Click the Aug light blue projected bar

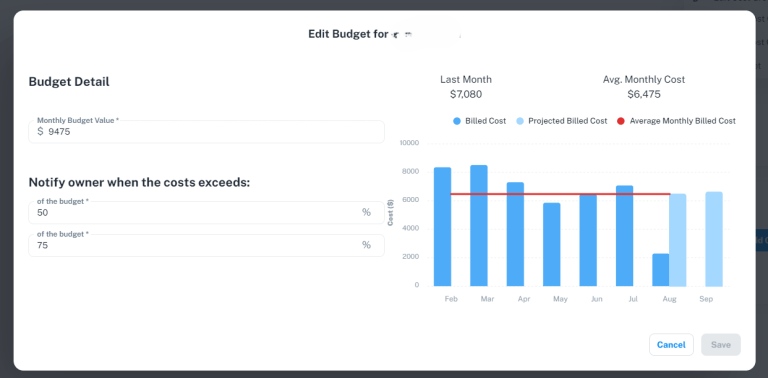tap(677, 240)
